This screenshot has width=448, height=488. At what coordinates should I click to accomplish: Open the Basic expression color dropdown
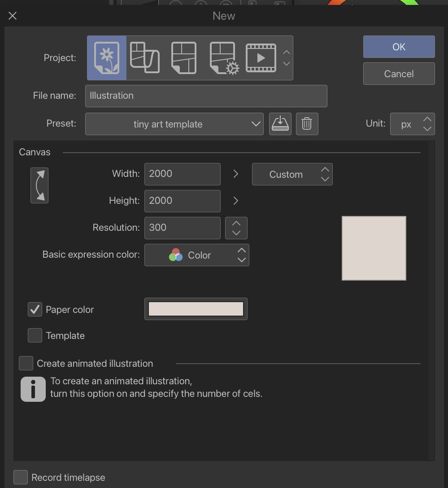197,255
